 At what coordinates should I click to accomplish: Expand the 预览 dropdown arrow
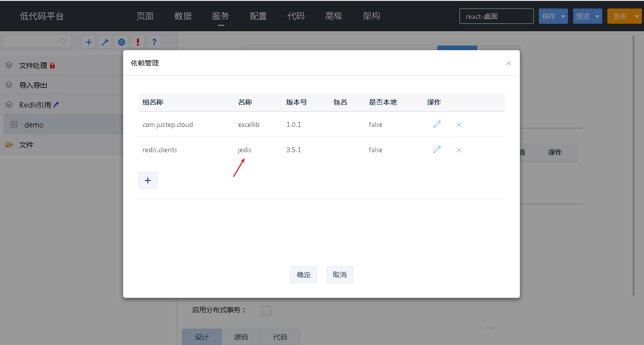[x=597, y=16]
